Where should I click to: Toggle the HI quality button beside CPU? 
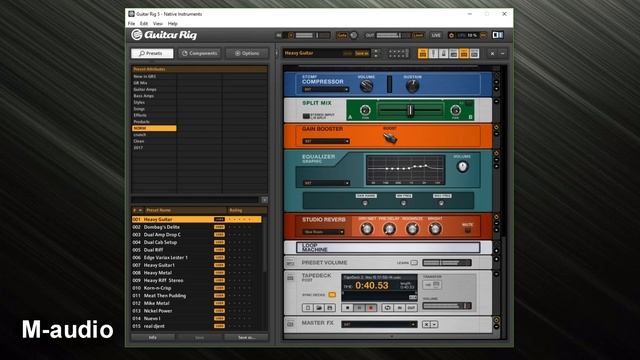click(483, 36)
